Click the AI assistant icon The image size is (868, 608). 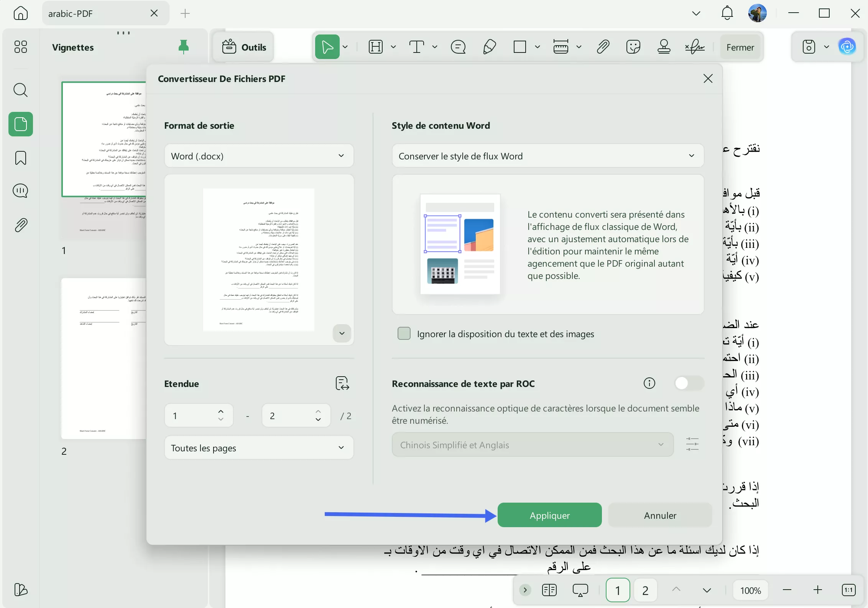pos(848,46)
